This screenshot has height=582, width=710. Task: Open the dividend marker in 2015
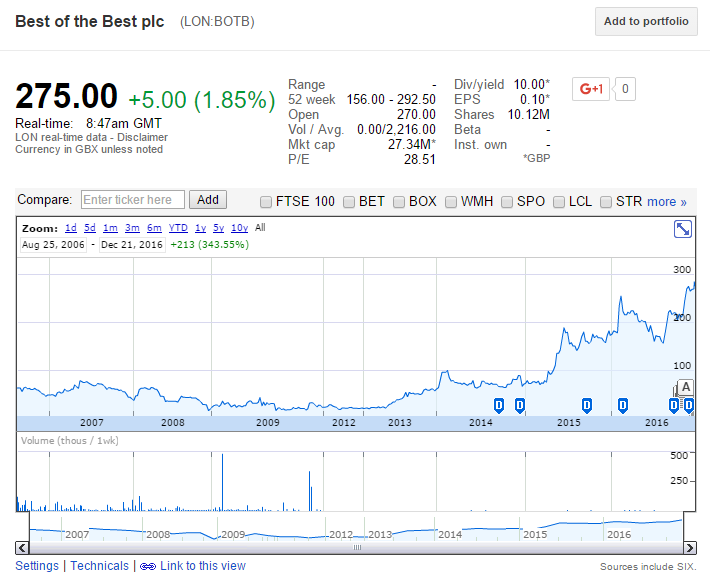tap(587, 405)
